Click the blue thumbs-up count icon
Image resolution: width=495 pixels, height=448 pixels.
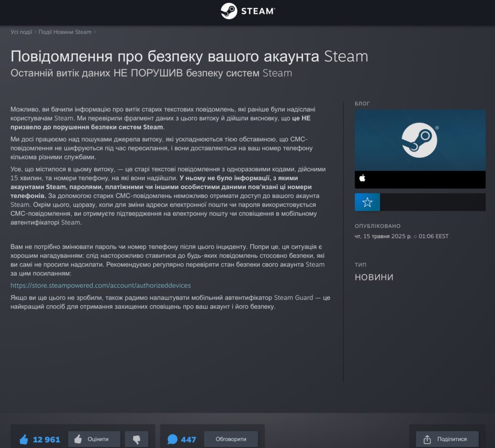pyautogui.click(x=24, y=439)
